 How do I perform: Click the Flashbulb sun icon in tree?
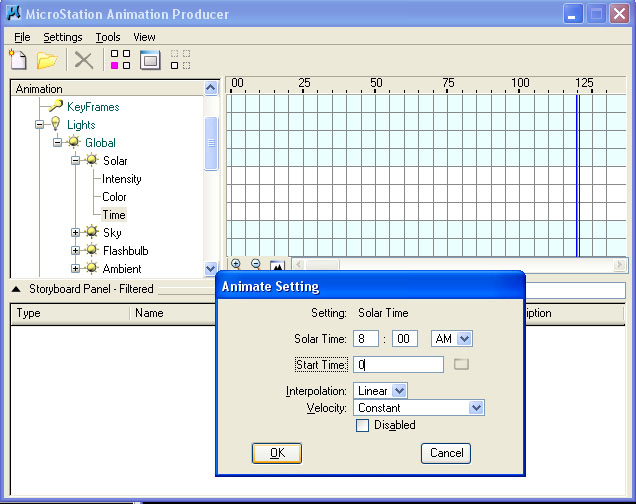coord(92,250)
